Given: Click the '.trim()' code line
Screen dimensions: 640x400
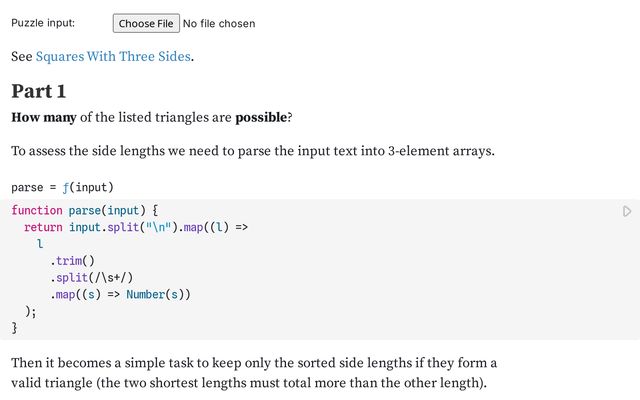Looking at the screenshot, I should coord(72,261).
